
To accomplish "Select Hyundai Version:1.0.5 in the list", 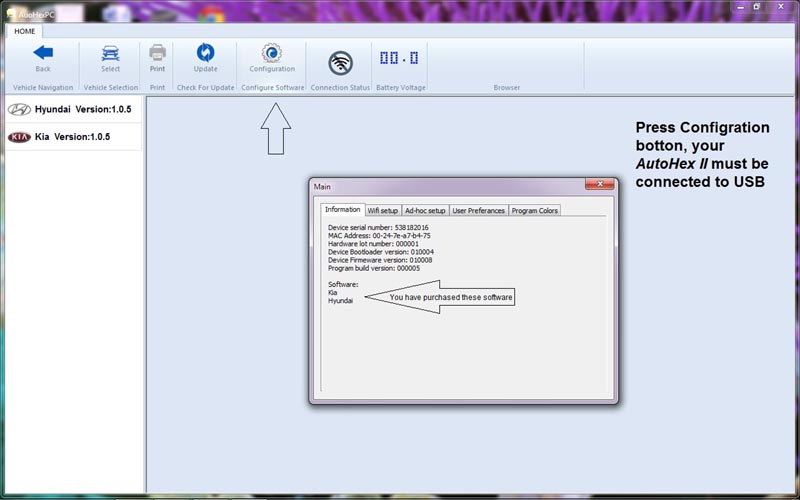I will (73, 109).
